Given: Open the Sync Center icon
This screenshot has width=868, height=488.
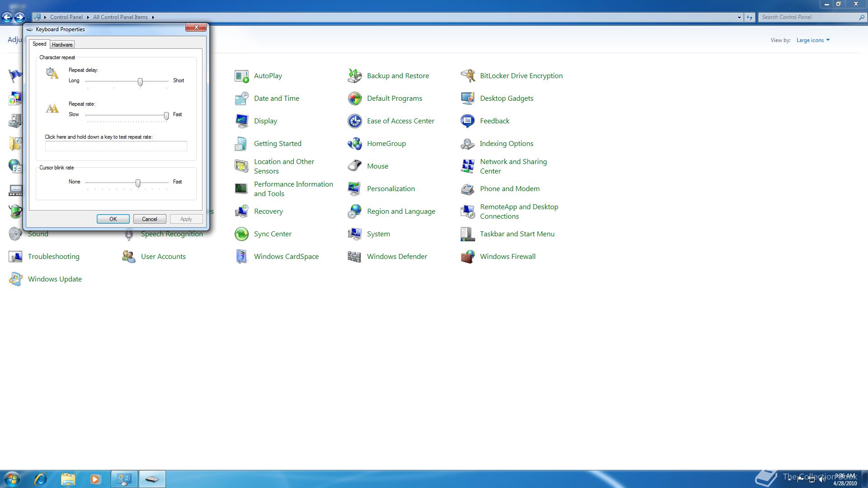Looking at the screenshot, I should [241, 234].
